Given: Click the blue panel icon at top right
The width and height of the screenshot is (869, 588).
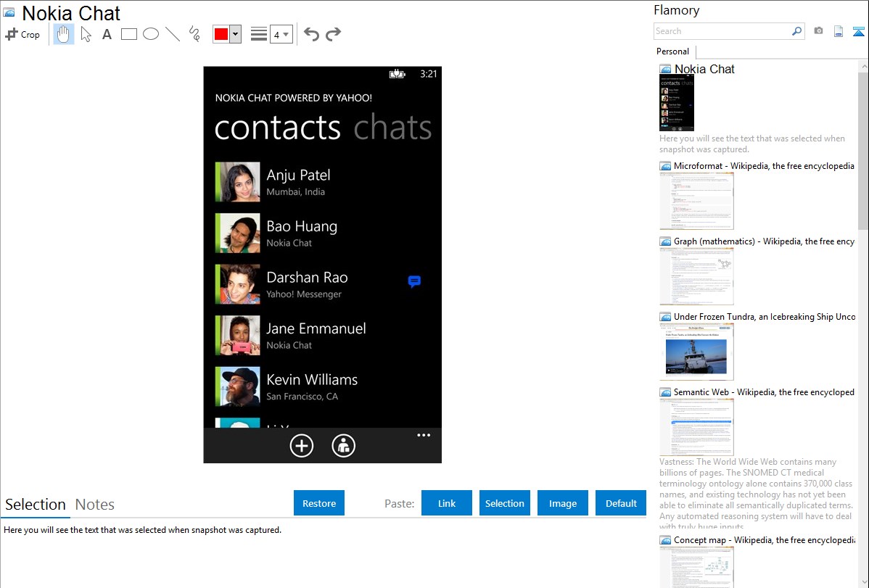Looking at the screenshot, I should pyautogui.click(x=858, y=31).
